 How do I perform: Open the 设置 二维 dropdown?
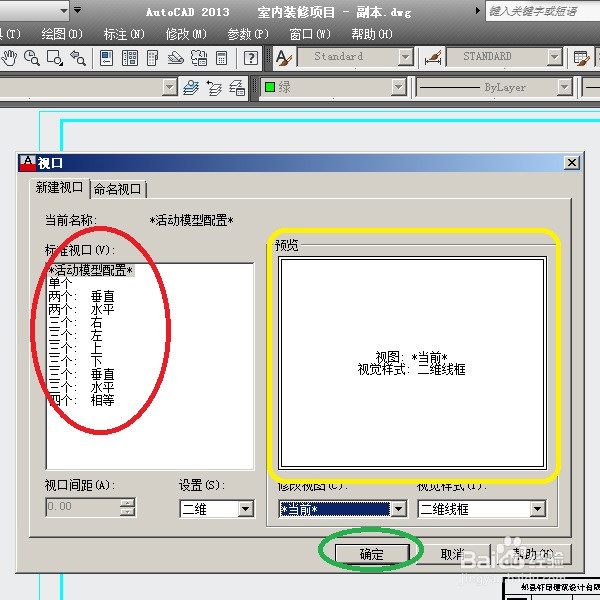[246, 509]
